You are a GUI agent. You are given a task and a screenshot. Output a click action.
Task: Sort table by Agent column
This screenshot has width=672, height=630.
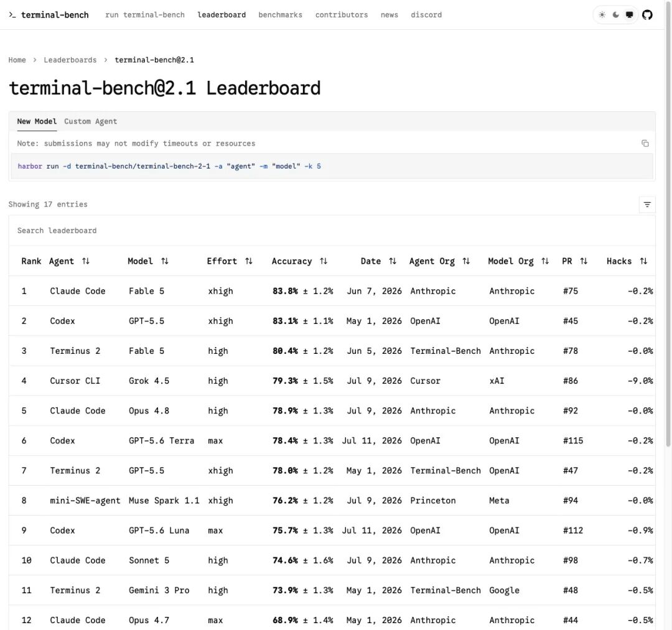click(x=86, y=261)
